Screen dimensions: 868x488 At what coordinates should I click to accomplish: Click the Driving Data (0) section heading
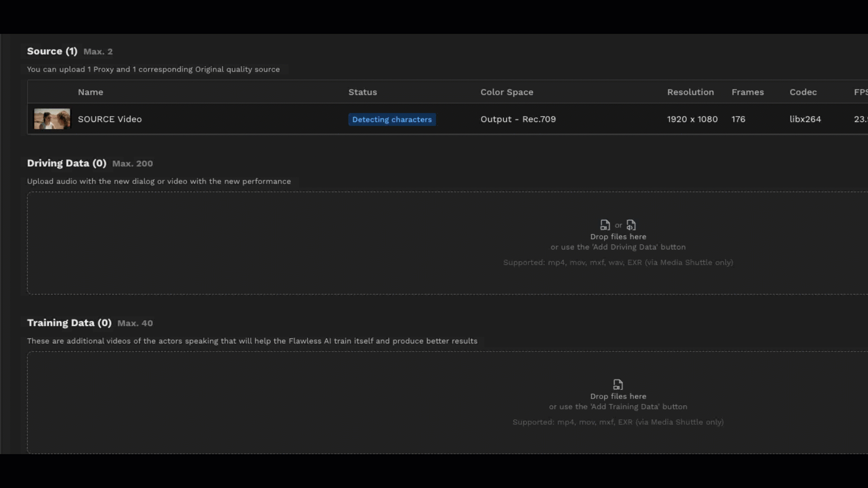pos(66,163)
